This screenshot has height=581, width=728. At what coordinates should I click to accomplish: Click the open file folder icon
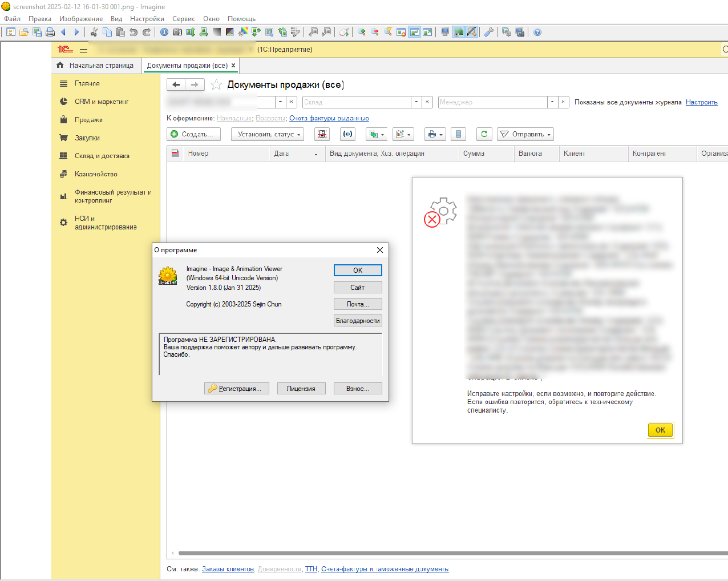pyautogui.click(x=24, y=32)
